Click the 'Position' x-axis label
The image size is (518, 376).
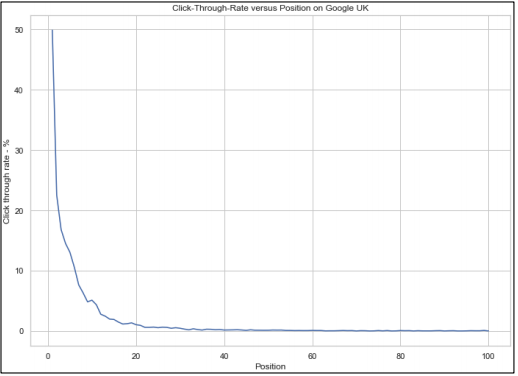tap(270, 366)
